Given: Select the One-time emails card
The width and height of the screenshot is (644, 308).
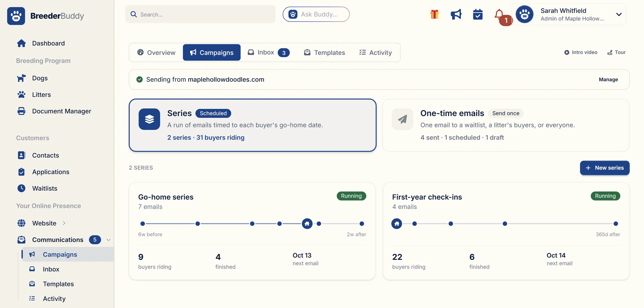Looking at the screenshot, I should click(x=506, y=125).
